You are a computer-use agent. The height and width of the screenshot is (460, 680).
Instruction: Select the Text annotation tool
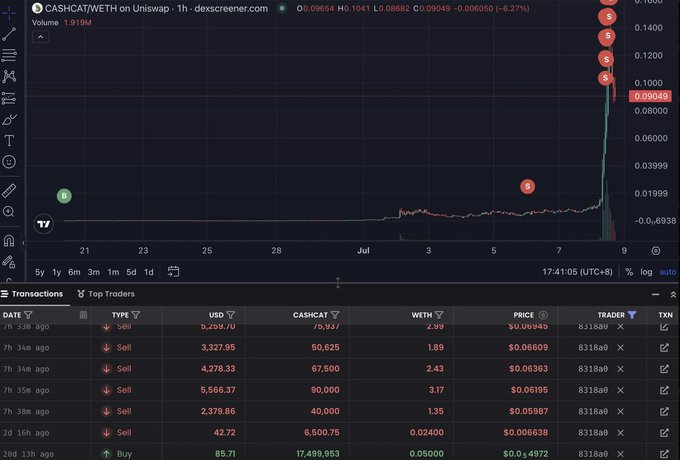click(x=9, y=140)
